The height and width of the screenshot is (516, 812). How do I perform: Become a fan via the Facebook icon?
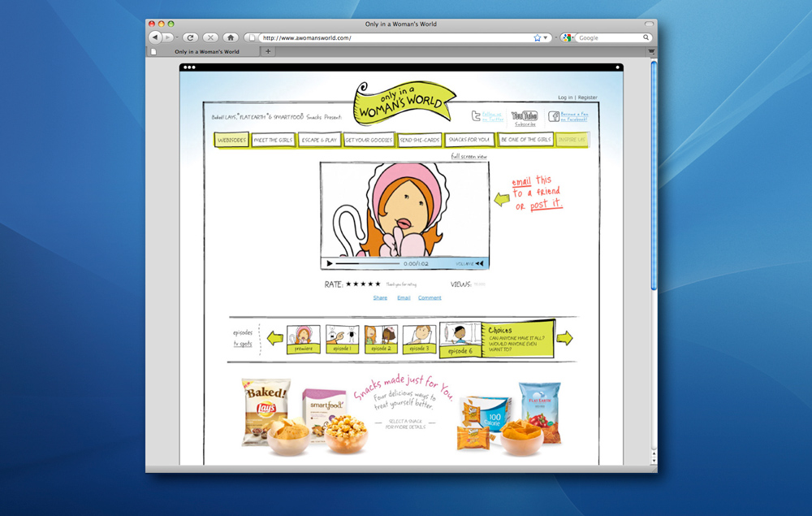click(x=554, y=116)
